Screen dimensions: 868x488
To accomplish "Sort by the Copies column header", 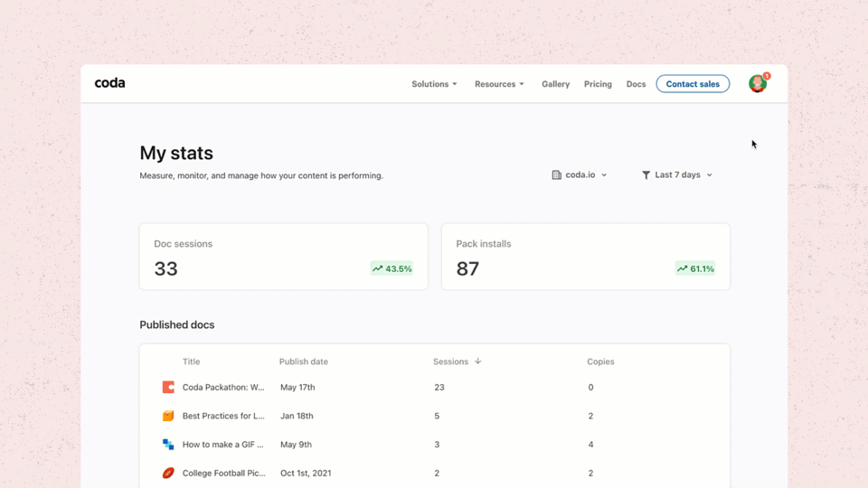I will (x=600, y=361).
